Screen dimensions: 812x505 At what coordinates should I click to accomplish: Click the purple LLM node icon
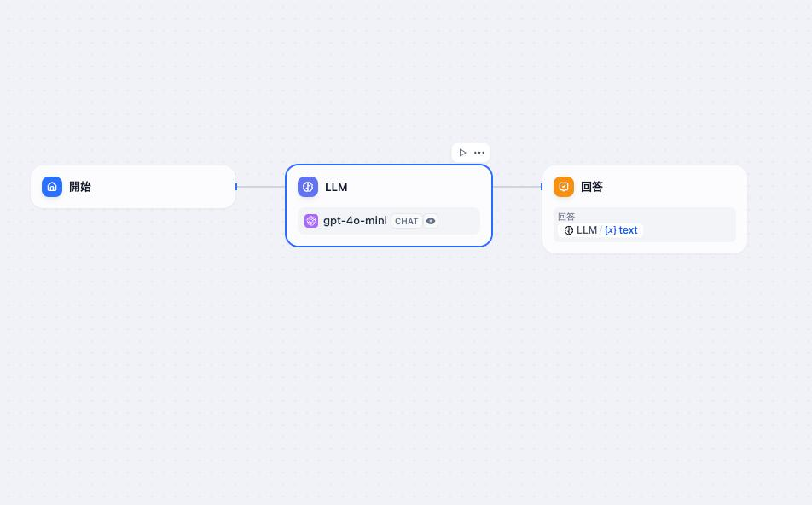coord(308,187)
